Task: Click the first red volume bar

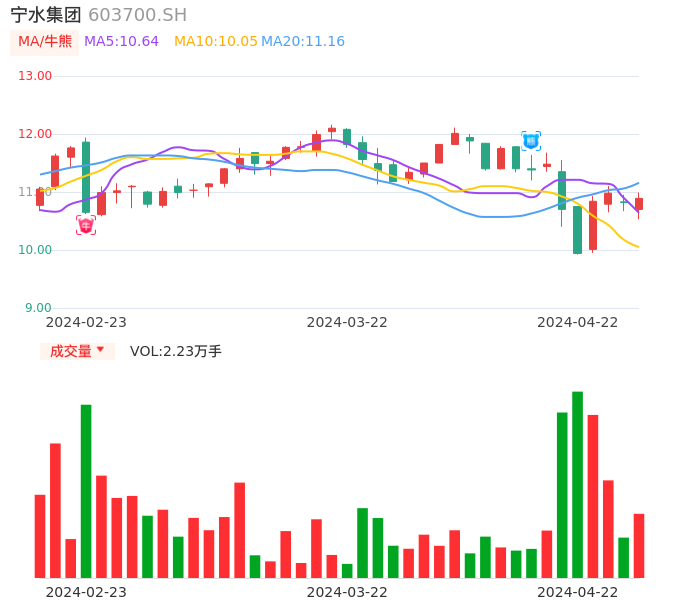Action: [40, 536]
